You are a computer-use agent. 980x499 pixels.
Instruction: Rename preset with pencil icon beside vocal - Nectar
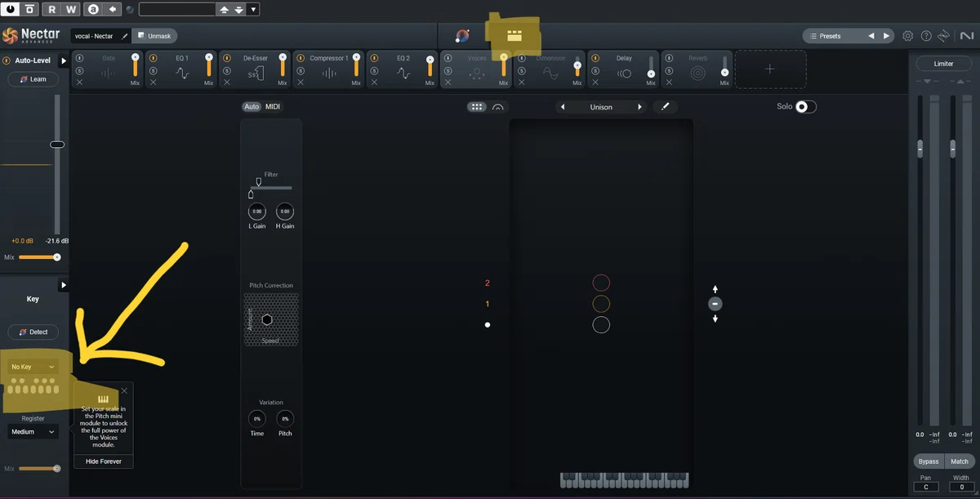point(124,36)
